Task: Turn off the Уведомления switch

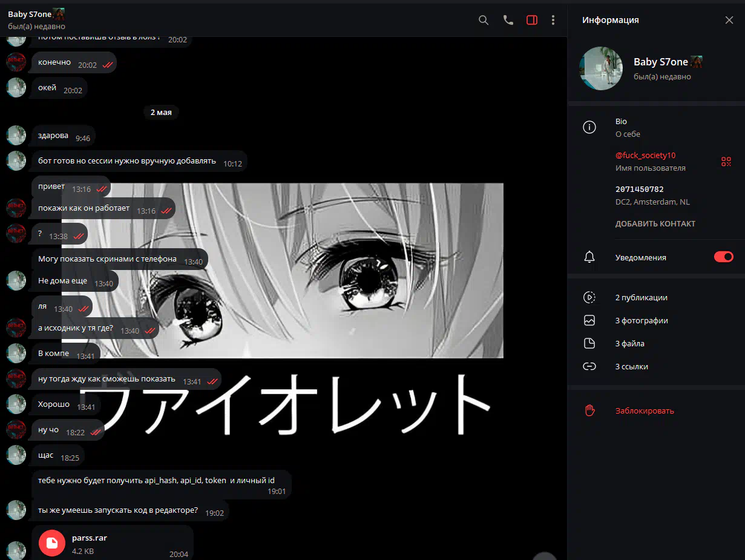Action: (724, 257)
